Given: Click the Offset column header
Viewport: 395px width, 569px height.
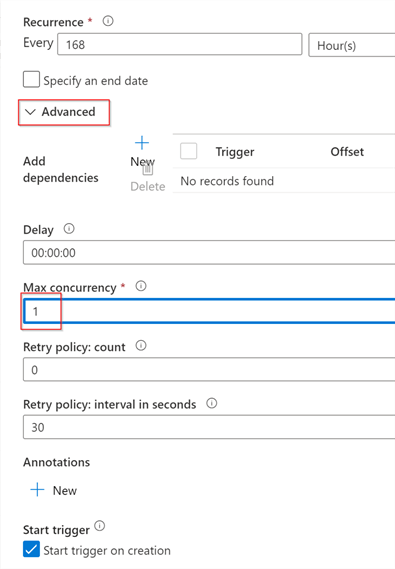Looking at the screenshot, I should point(347,152).
